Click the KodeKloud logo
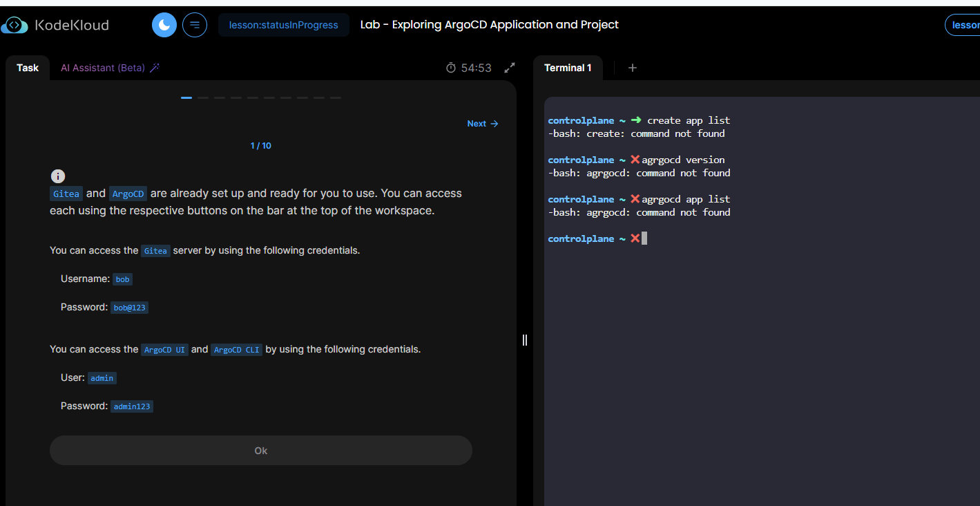980x506 pixels. [55, 26]
